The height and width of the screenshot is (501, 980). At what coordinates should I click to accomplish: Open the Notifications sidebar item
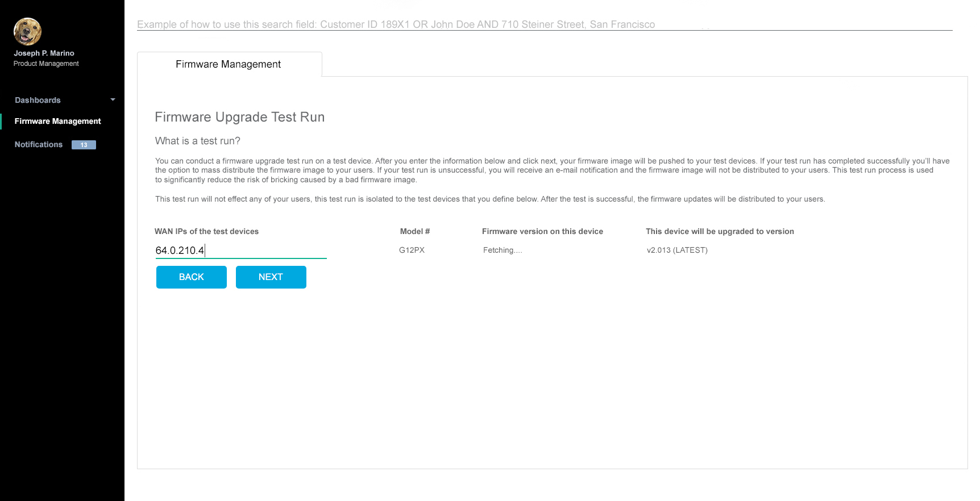pos(39,145)
